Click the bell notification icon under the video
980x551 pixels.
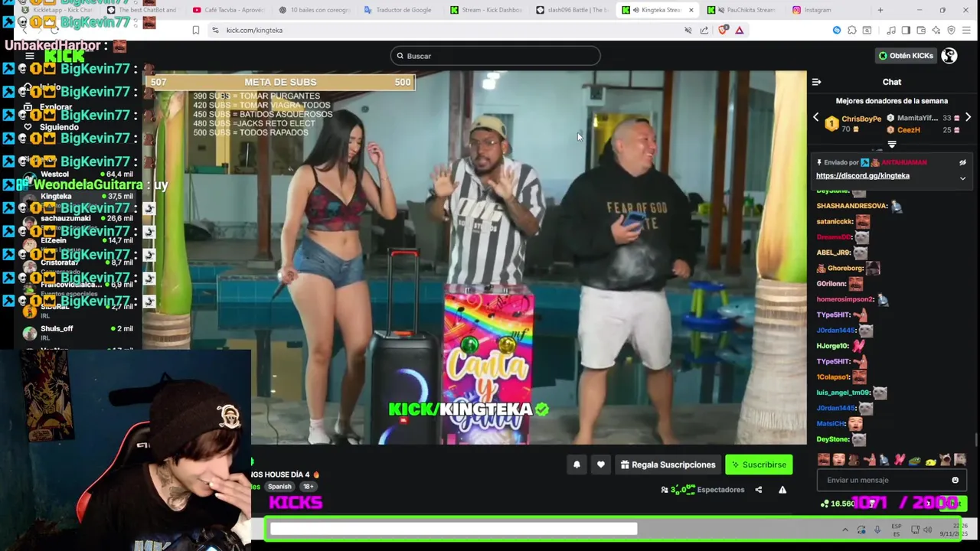click(577, 465)
